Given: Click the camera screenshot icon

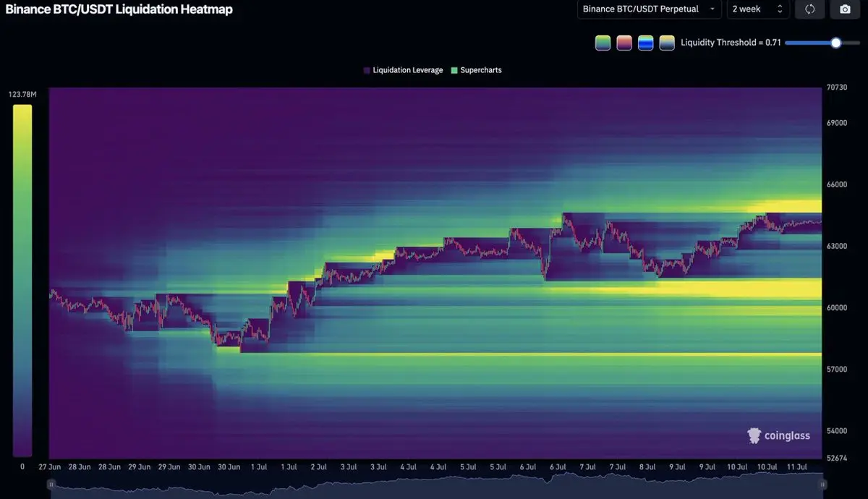Looking at the screenshot, I should (x=844, y=9).
